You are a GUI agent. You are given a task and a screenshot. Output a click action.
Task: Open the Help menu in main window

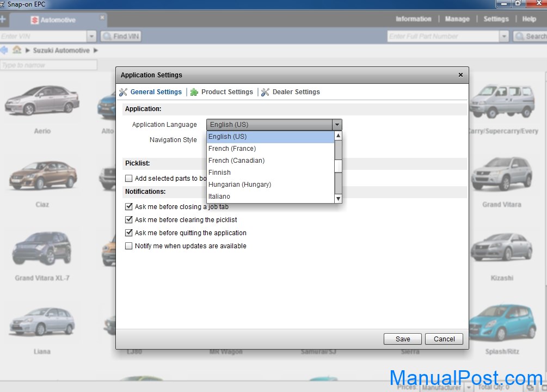click(x=529, y=19)
